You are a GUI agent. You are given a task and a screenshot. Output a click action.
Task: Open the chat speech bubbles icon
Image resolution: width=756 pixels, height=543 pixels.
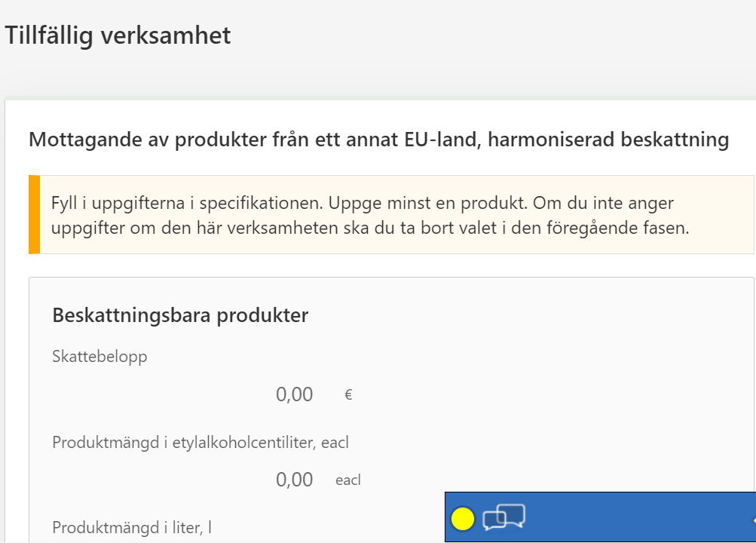tap(503, 517)
